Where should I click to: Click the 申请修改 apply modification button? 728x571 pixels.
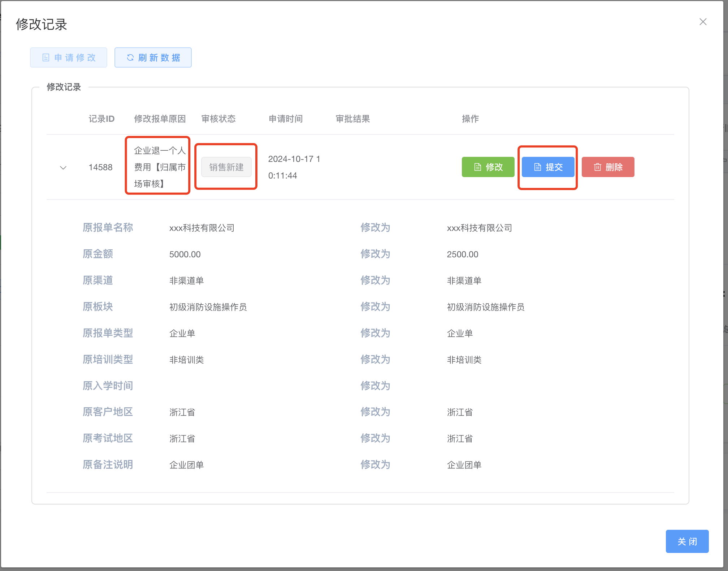pos(69,57)
